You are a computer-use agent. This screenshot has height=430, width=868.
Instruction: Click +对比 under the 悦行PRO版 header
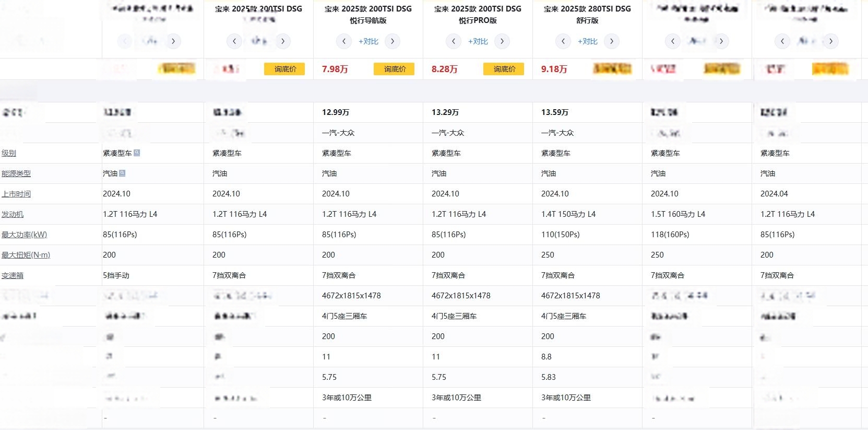coord(478,42)
